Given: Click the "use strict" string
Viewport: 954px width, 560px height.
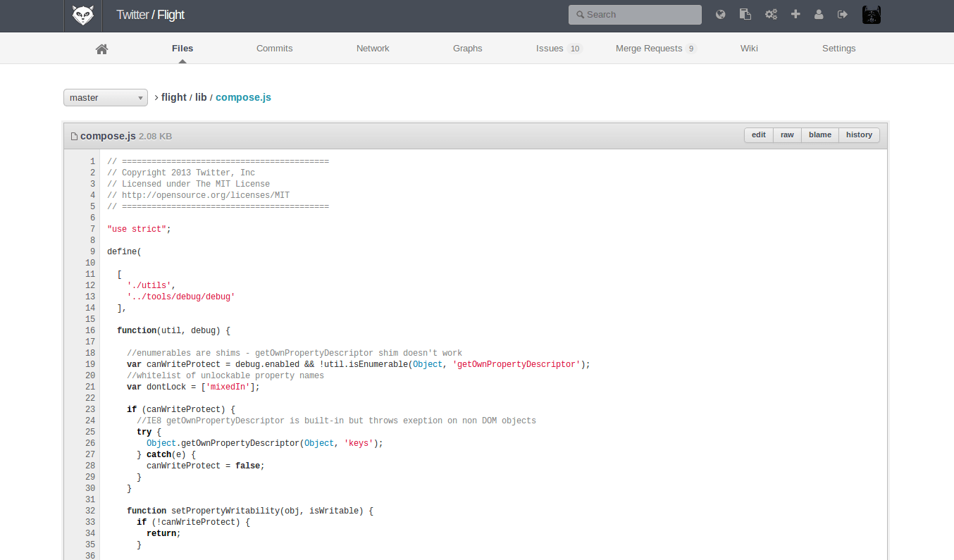Looking at the screenshot, I should [x=137, y=229].
